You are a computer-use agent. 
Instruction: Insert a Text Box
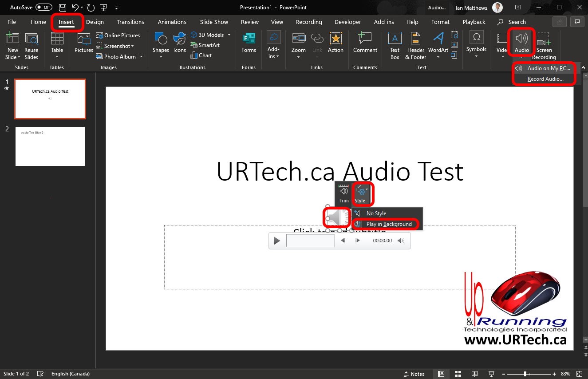click(395, 45)
